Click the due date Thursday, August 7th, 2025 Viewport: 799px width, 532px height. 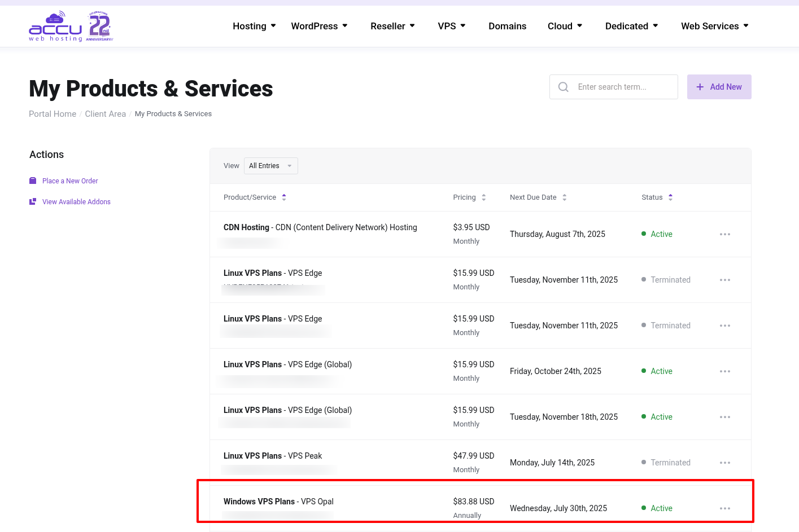(x=557, y=234)
